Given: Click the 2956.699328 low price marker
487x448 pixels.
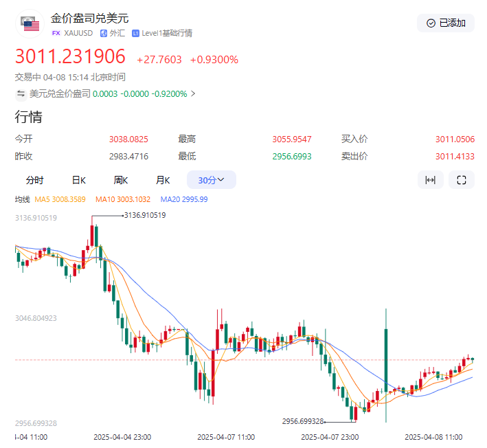Looking at the screenshot, I should [303, 422].
